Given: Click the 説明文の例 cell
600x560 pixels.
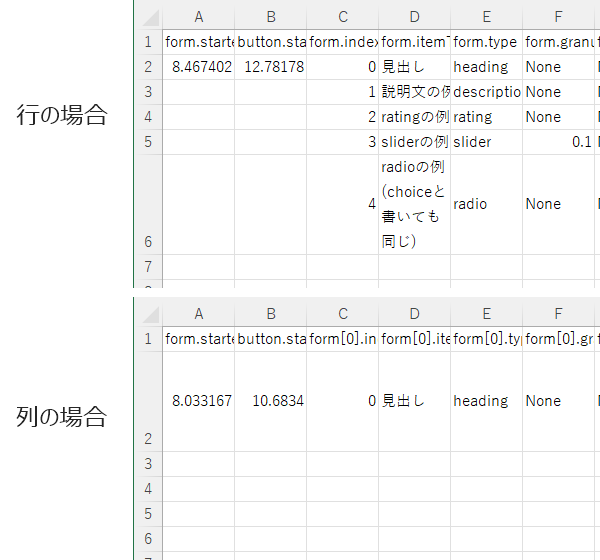Looking at the screenshot, I should tap(414, 92).
